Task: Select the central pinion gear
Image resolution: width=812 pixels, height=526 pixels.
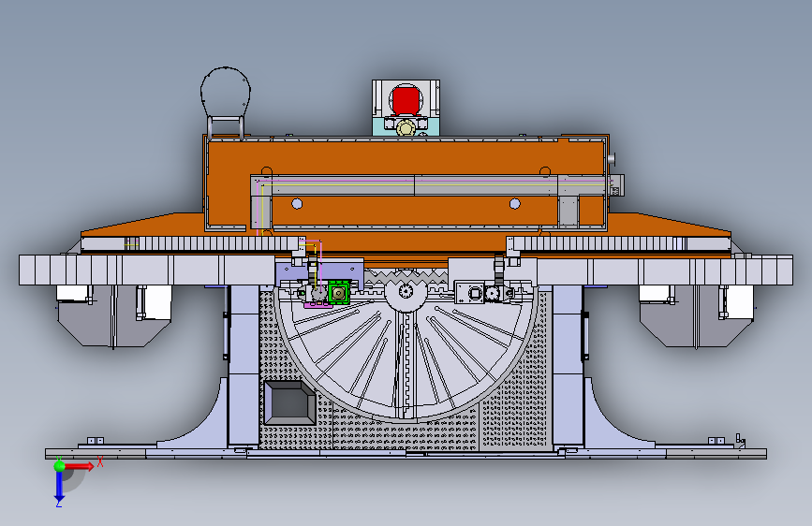Action: [x=406, y=293]
